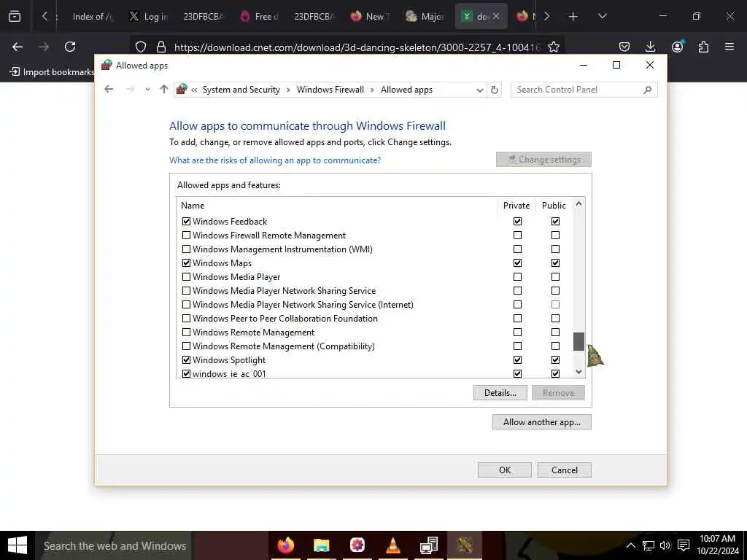Toggle Windows Spotlight Public checkbox
The image size is (747, 560).
click(x=555, y=360)
